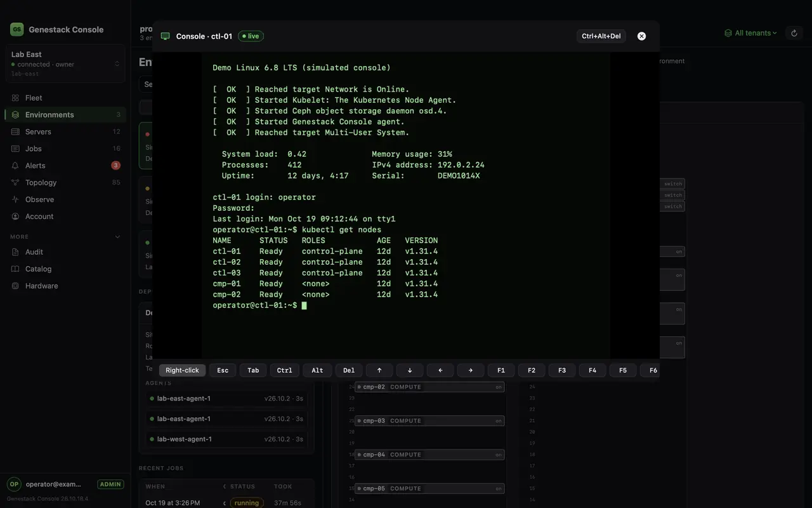Send Ctrl+Alt+Del to the console

click(601, 36)
